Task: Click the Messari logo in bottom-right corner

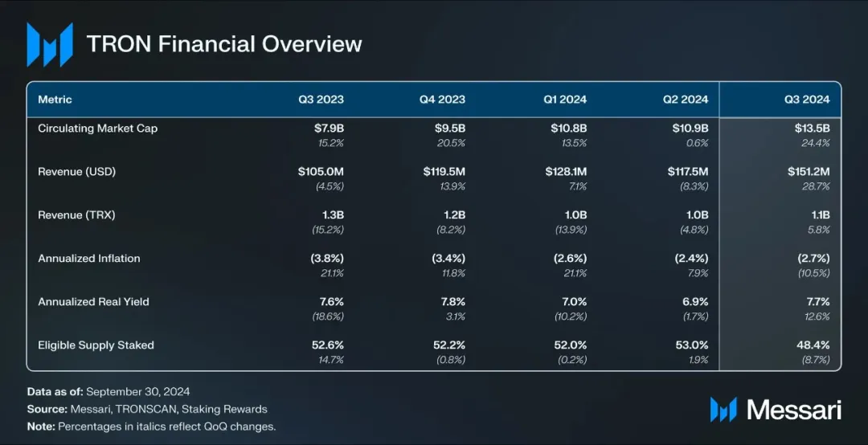Action: click(x=776, y=410)
